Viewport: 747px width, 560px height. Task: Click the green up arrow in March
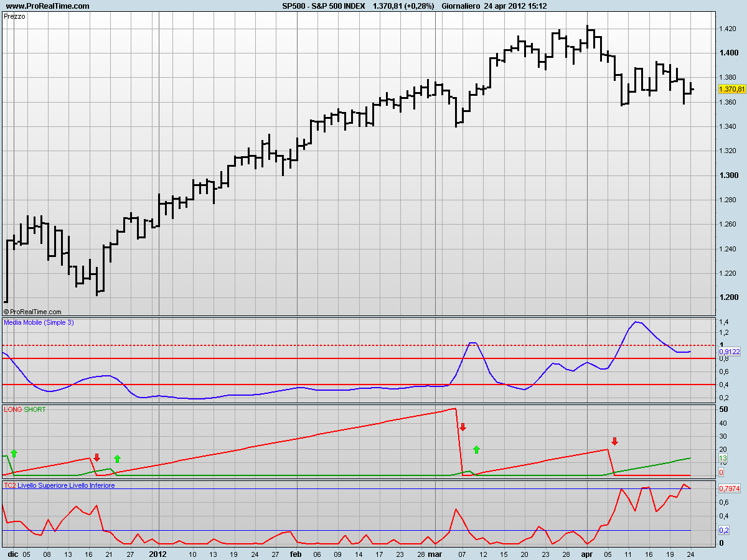coord(477,449)
